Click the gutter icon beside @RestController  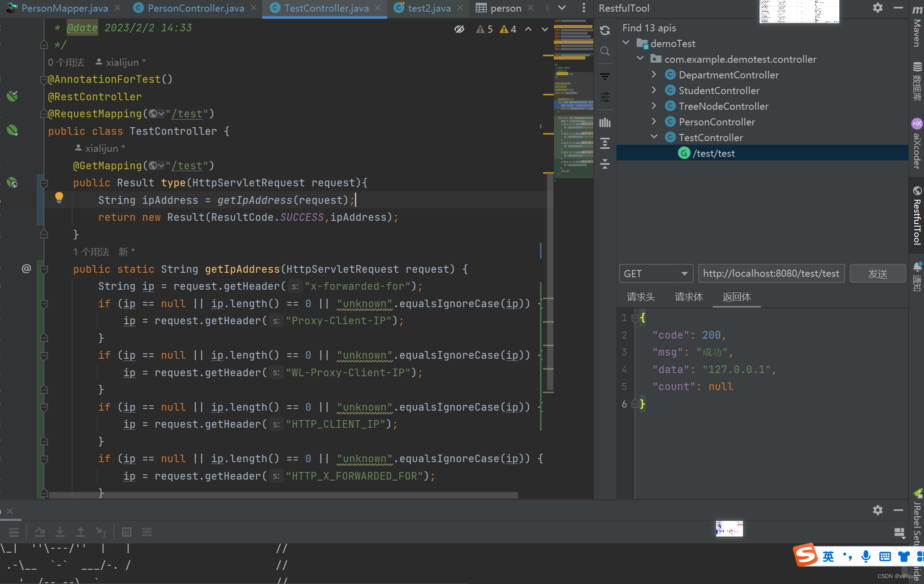[x=13, y=96]
